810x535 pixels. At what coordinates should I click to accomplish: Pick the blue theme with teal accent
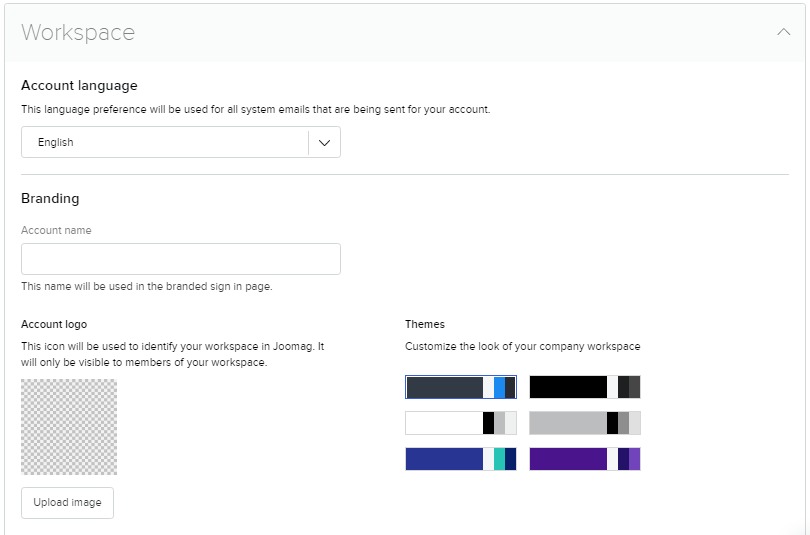pos(460,459)
